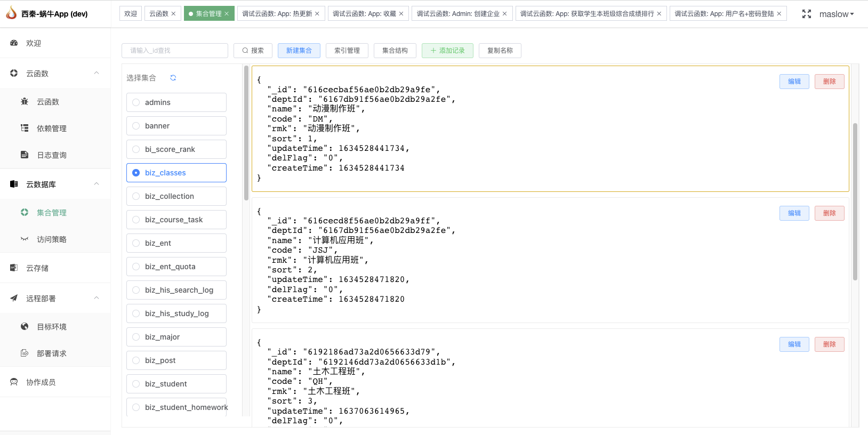The height and width of the screenshot is (435, 868).
Task: Select the admins collection radio button
Action: 136,102
